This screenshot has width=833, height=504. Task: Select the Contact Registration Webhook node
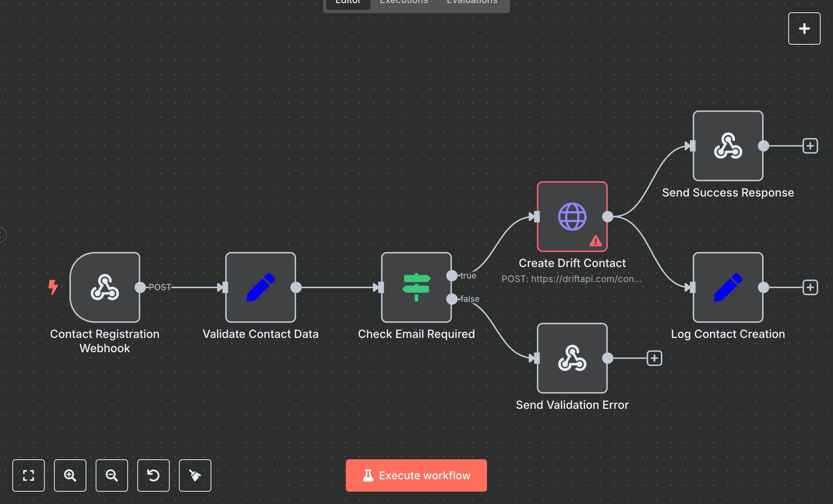(105, 287)
